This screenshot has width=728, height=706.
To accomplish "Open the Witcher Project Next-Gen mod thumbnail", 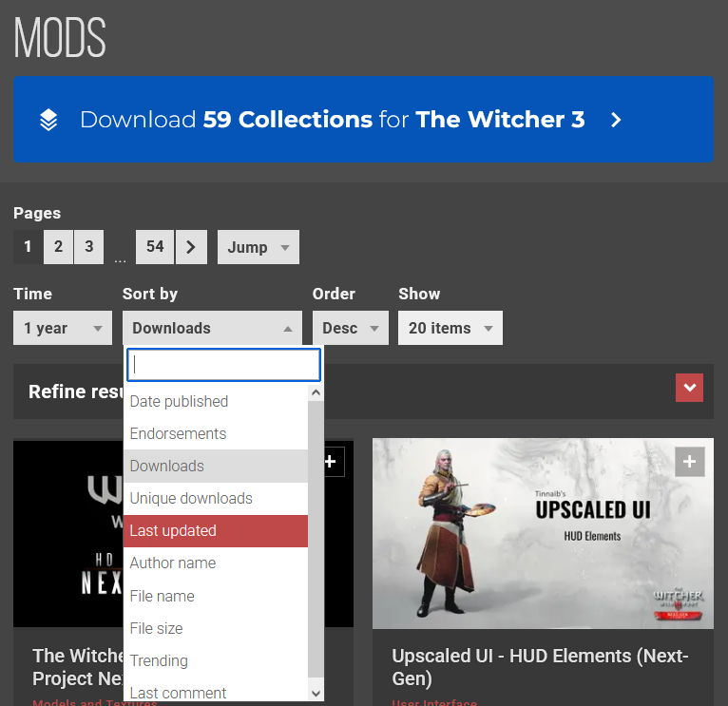I will (68, 534).
